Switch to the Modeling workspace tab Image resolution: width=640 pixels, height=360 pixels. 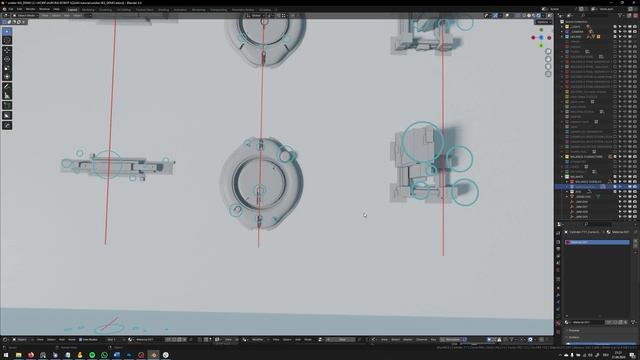coord(88,9)
